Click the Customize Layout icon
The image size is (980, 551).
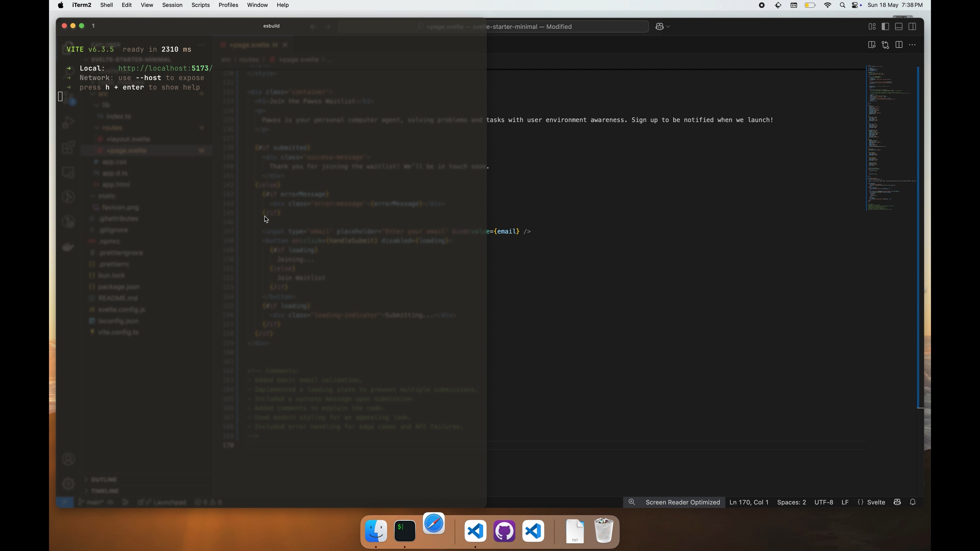872,27
